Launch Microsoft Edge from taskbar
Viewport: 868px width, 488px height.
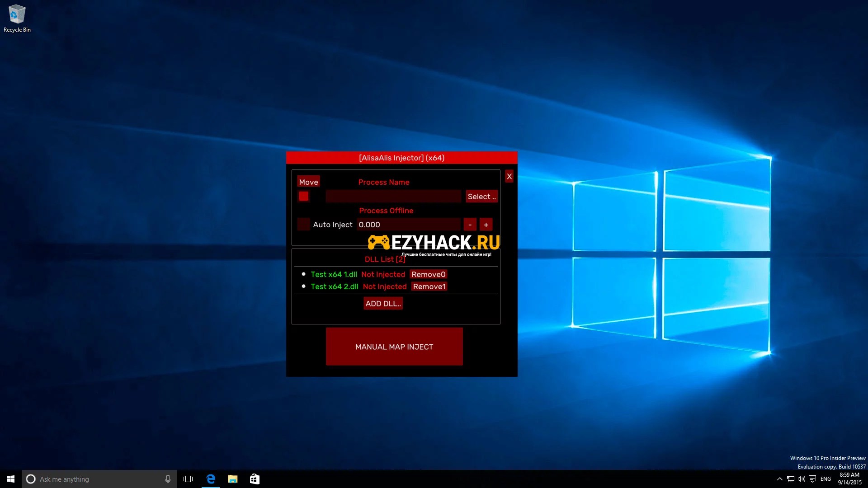coord(211,479)
